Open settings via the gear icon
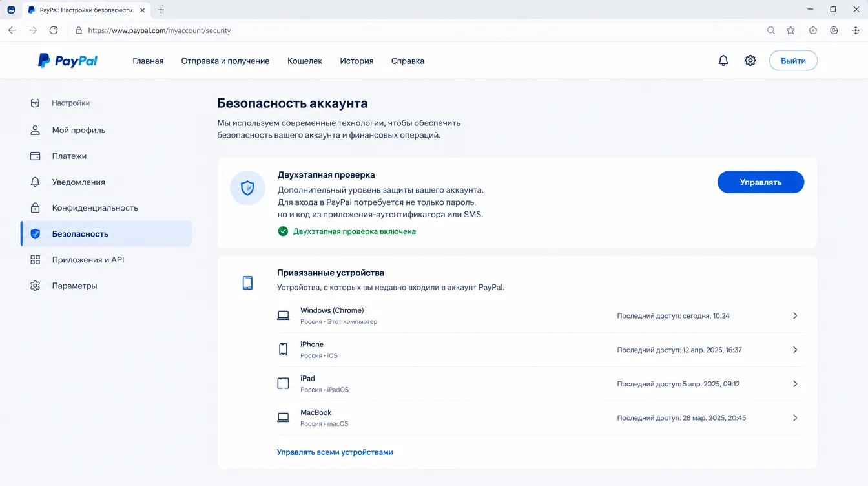 pos(750,61)
